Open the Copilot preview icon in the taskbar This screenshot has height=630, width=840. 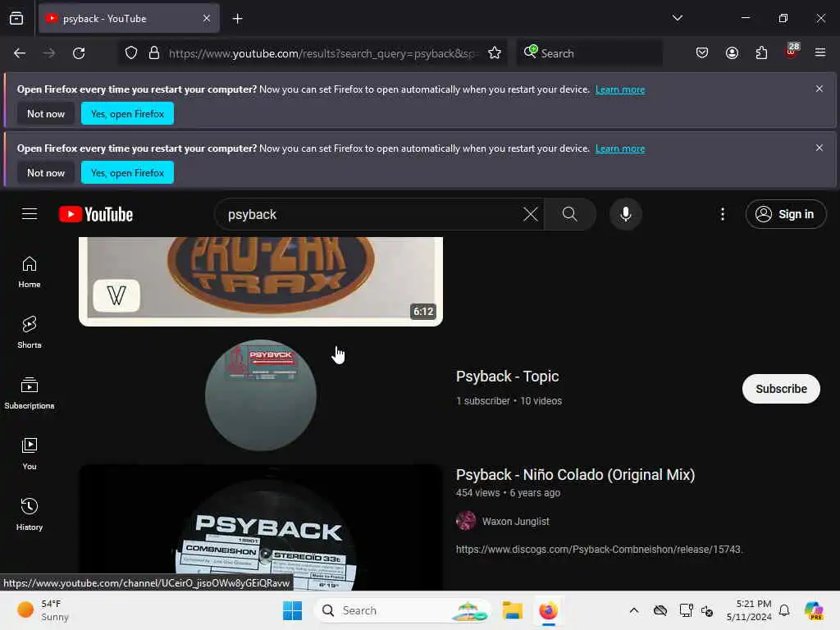(x=813, y=610)
